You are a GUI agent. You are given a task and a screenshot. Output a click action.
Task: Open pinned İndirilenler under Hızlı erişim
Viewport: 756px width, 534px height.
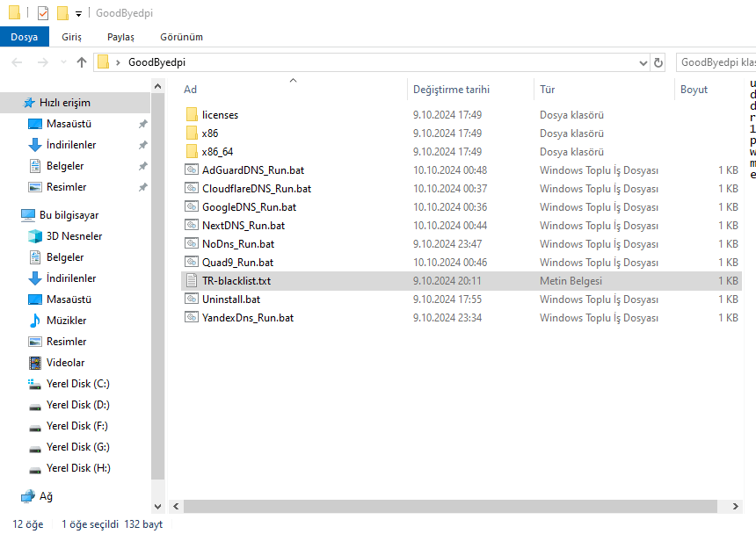coord(71,145)
